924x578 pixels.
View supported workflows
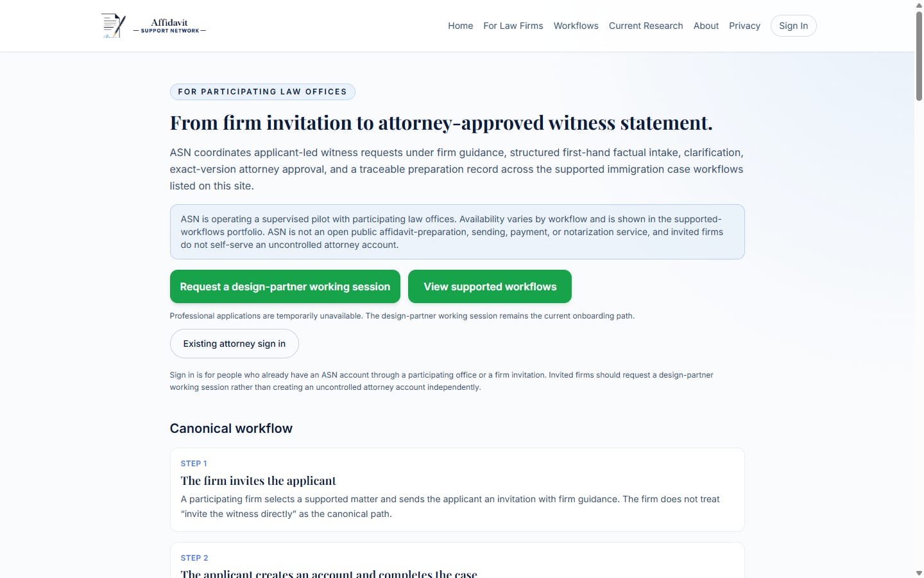pos(490,286)
